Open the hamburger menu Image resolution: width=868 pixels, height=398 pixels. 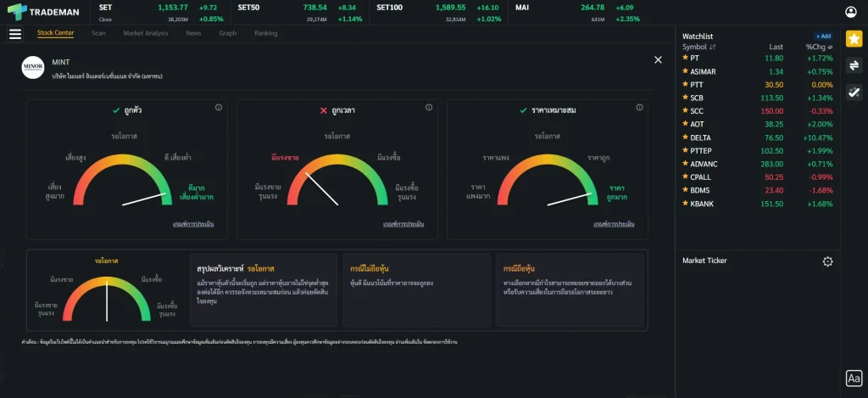[x=14, y=34]
